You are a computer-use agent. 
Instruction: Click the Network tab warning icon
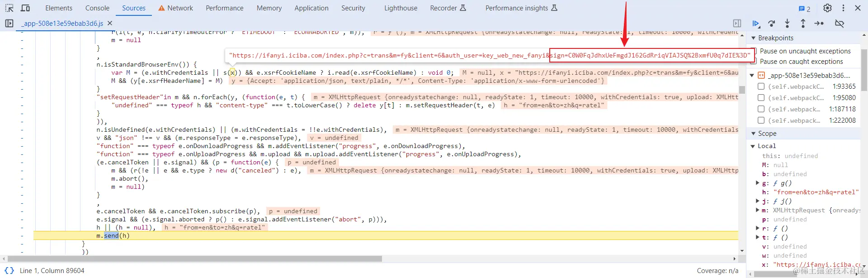161,8
